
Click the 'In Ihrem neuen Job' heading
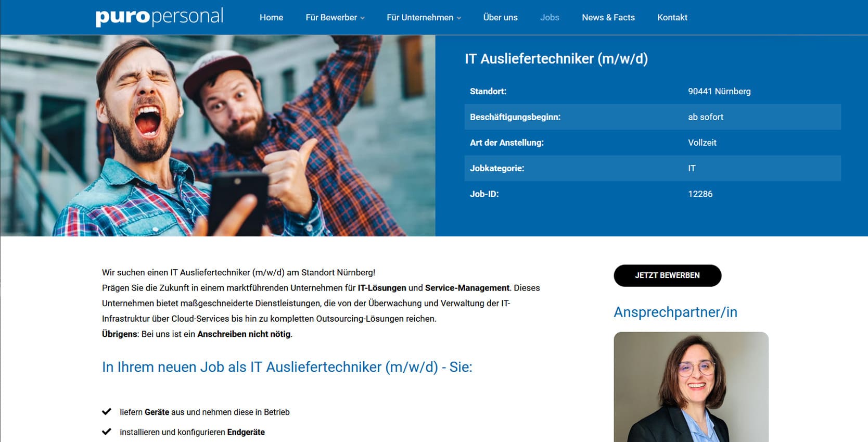(x=287, y=367)
